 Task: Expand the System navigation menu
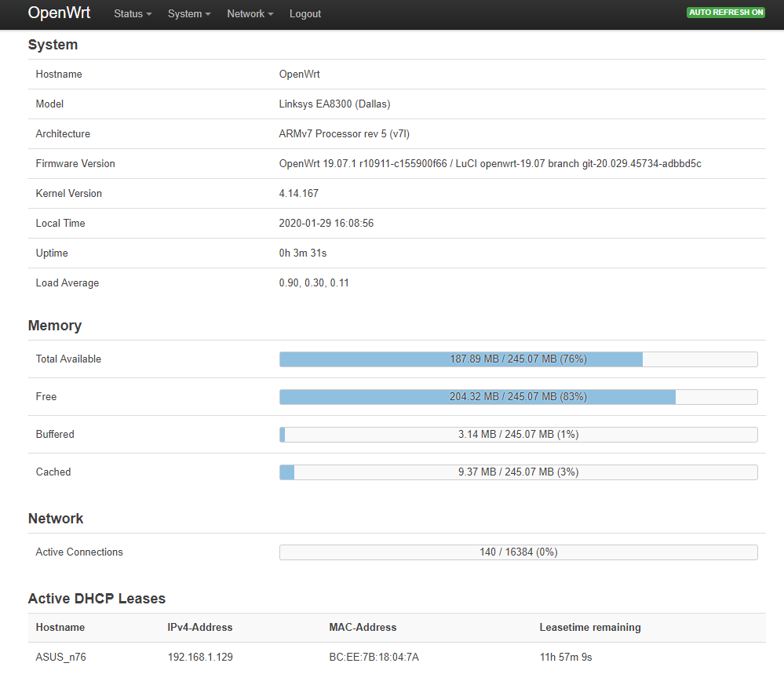coord(189,14)
